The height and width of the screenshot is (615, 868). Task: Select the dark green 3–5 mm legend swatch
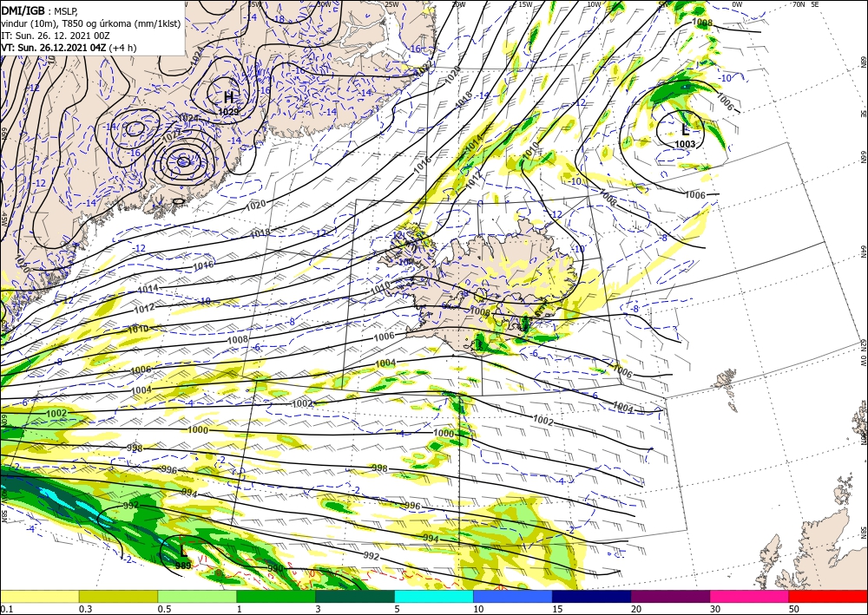pyautogui.click(x=355, y=596)
